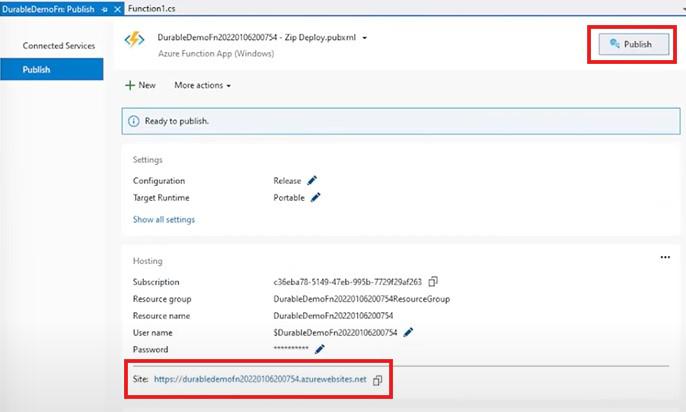The height and width of the screenshot is (412, 686).
Task: Close the DurableDemoFn Publish tab
Action: click(x=117, y=9)
